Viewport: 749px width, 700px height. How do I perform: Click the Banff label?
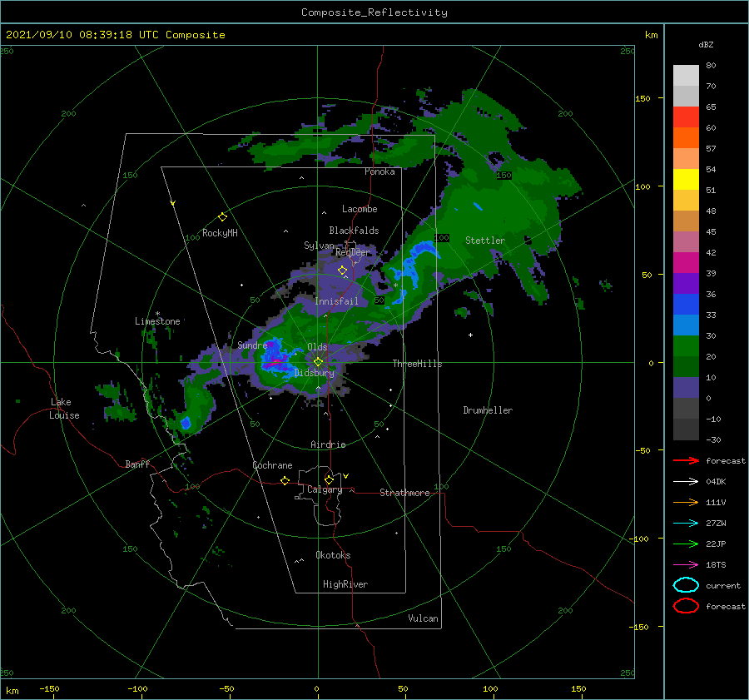[137, 464]
